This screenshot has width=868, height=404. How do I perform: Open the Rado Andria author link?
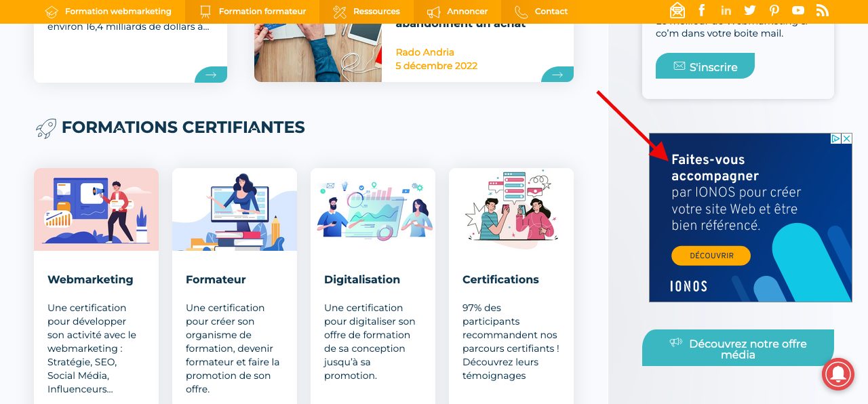(424, 52)
